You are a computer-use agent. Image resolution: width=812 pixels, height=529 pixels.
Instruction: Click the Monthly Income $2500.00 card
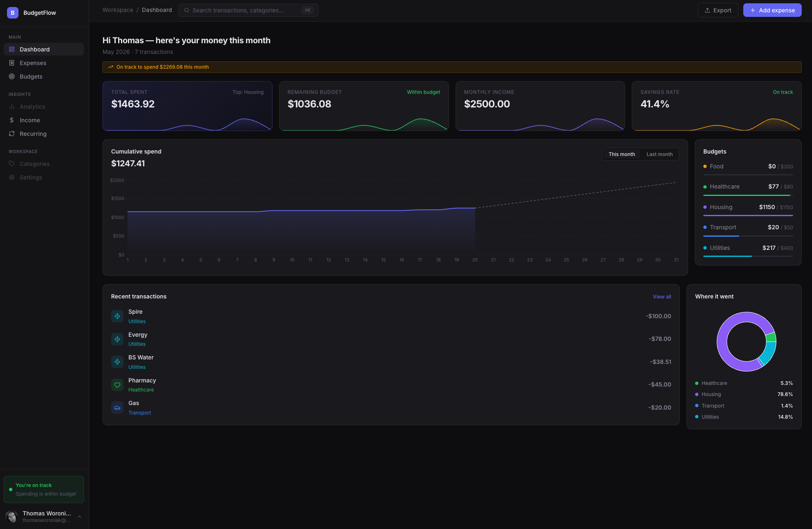540,106
